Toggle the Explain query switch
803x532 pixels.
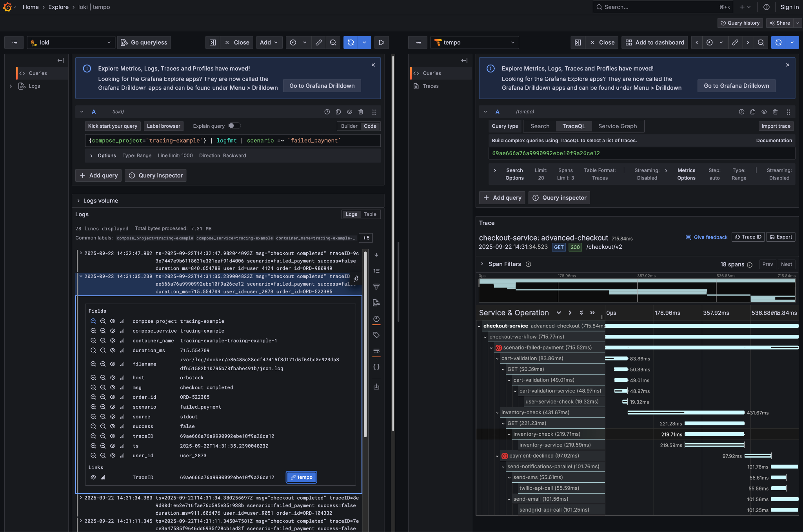pos(234,126)
